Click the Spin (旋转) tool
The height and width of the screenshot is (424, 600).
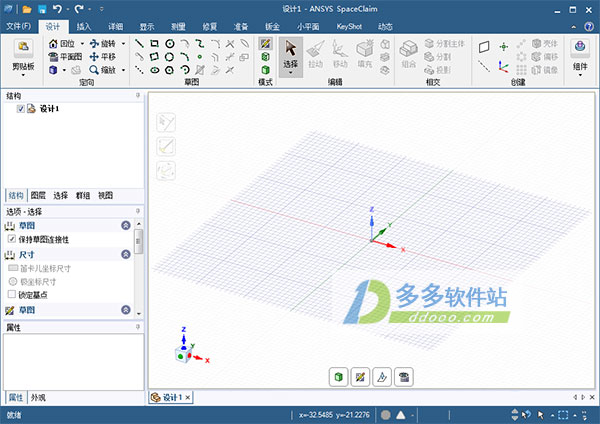[x=103, y=44]
